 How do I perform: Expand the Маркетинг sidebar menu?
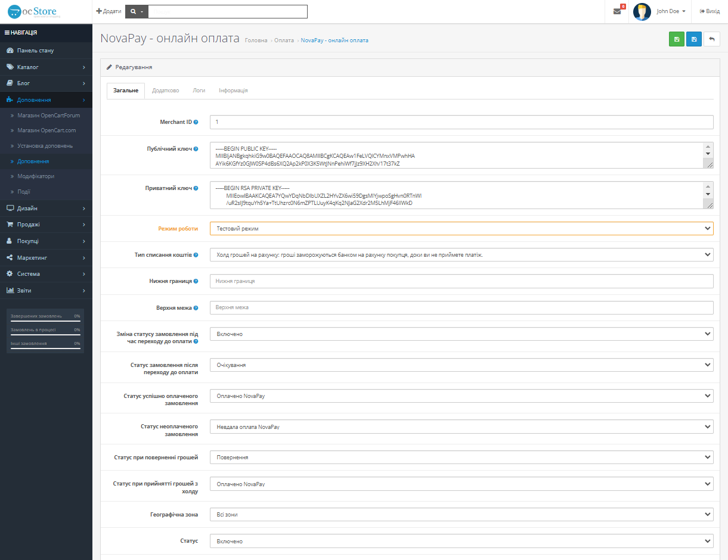(46, 257)
